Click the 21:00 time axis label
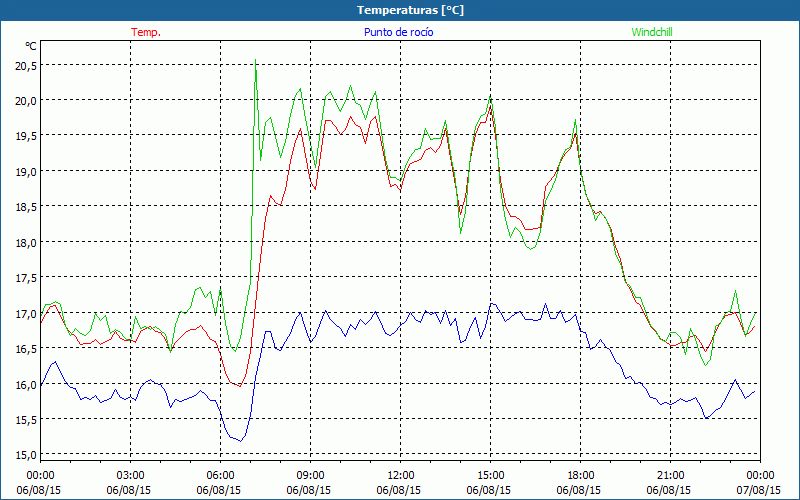800x500 pixels. (670, 476)
